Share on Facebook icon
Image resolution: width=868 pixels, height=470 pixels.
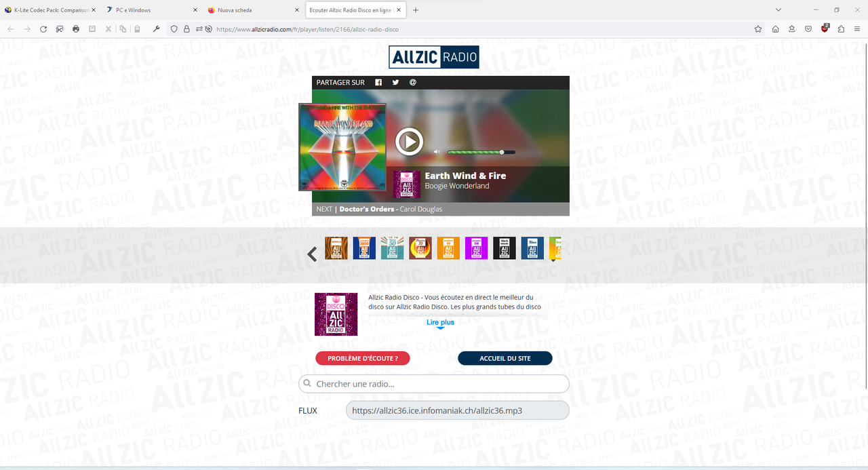click(378, 83)
